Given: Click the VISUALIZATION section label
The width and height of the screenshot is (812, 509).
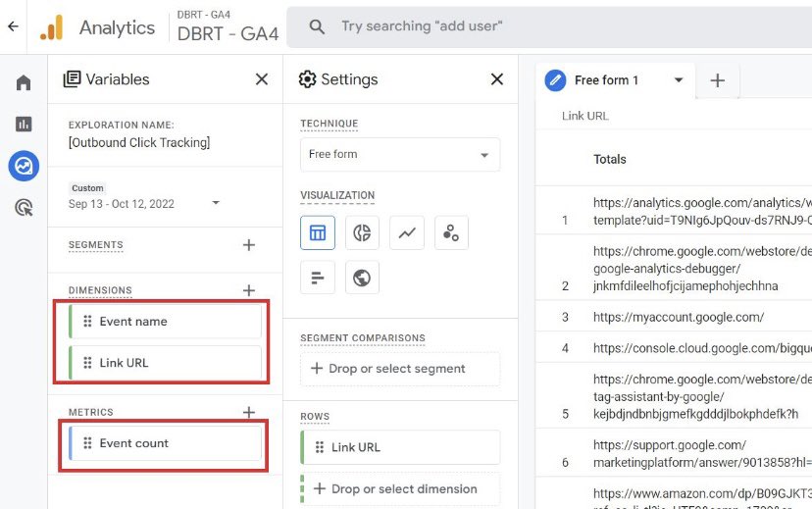Looking at the screenshot, I should [337, 196].
